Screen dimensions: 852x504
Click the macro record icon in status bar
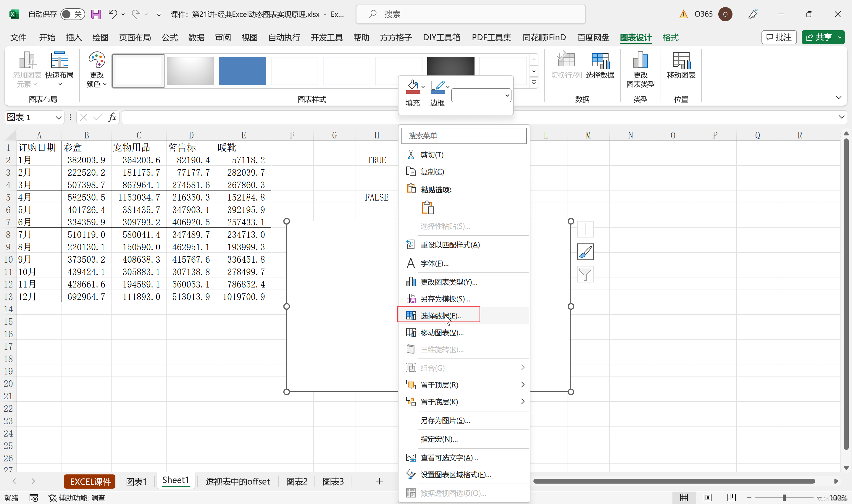point(34,498)
